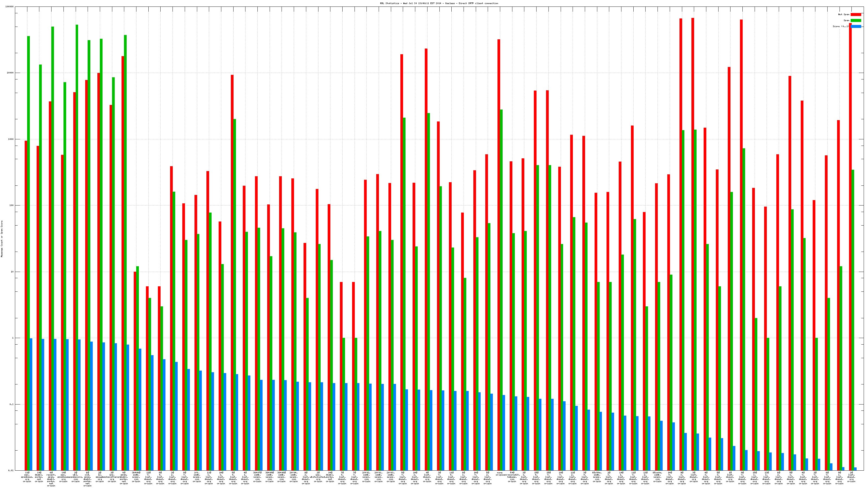
Task: Click the 10 y-axis tick label
Action: (x=12, y=272)
